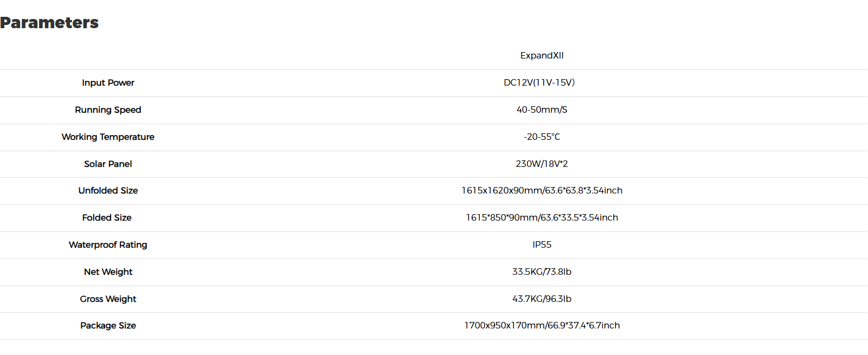This screenshot has height=355, width=868.
Task: Select the 1700x950x170mm package size value
Action: (542, 326)
